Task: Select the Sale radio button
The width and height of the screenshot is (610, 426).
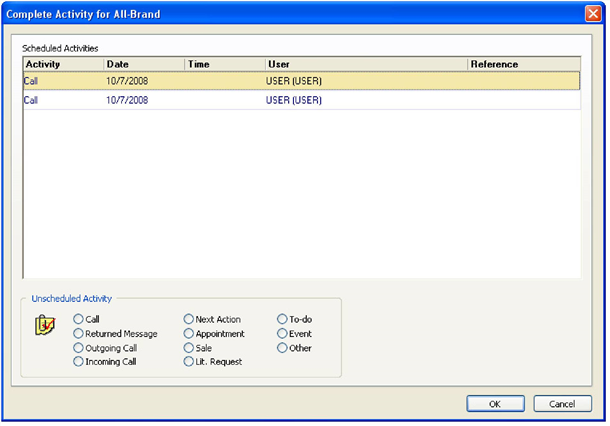Action: tap(189, 348)
